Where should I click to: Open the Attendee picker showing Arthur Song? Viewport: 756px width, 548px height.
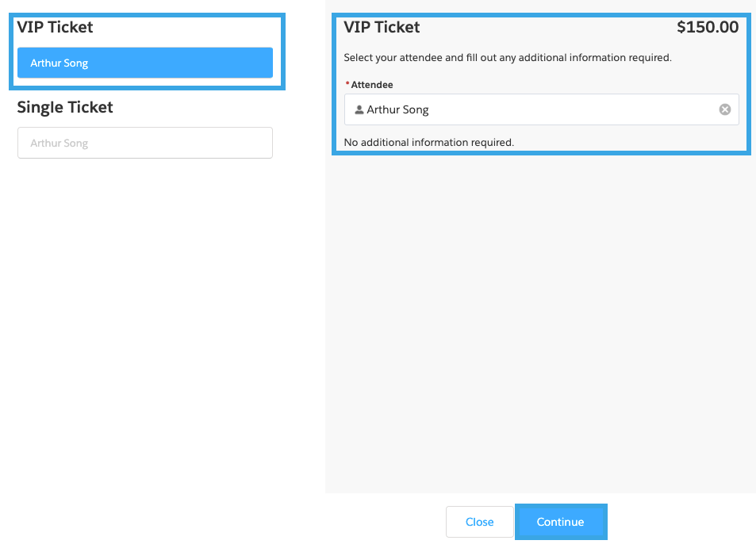pyautogui.click(x=542, y=109)
